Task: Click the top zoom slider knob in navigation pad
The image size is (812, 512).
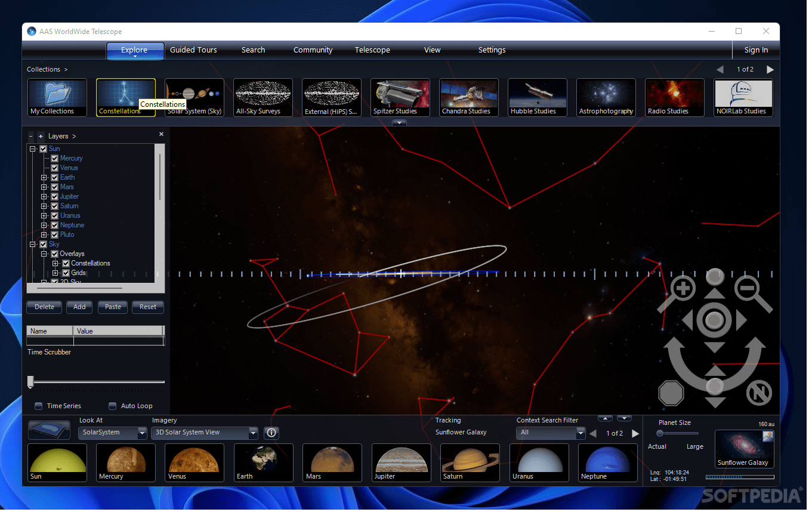Action: (x=715, y=276)
